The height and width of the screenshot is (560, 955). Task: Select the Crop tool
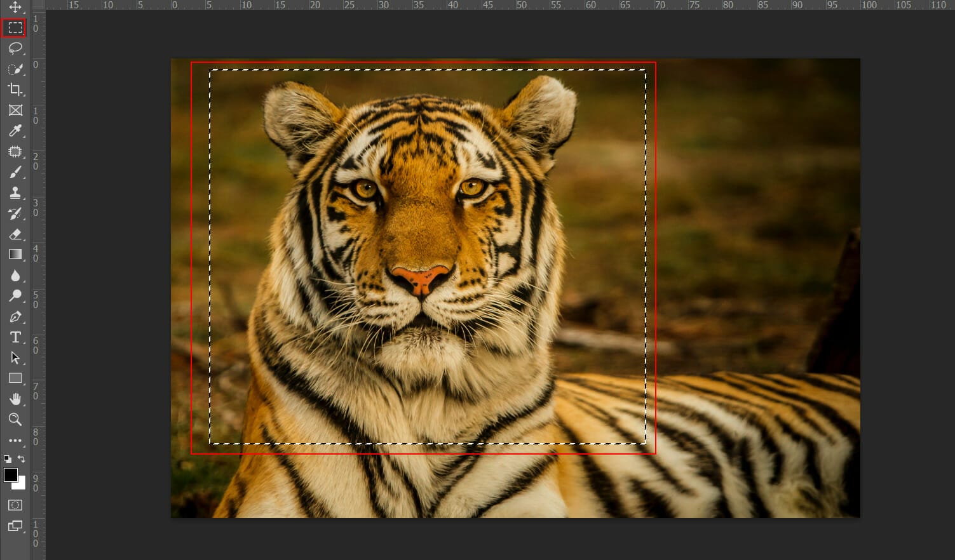pyautogui.click(x=15, y=90)
